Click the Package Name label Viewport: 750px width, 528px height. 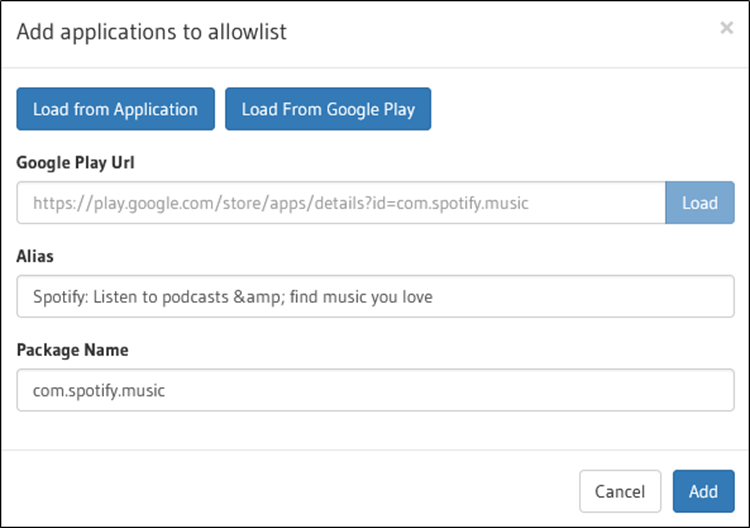click(72, 350)
